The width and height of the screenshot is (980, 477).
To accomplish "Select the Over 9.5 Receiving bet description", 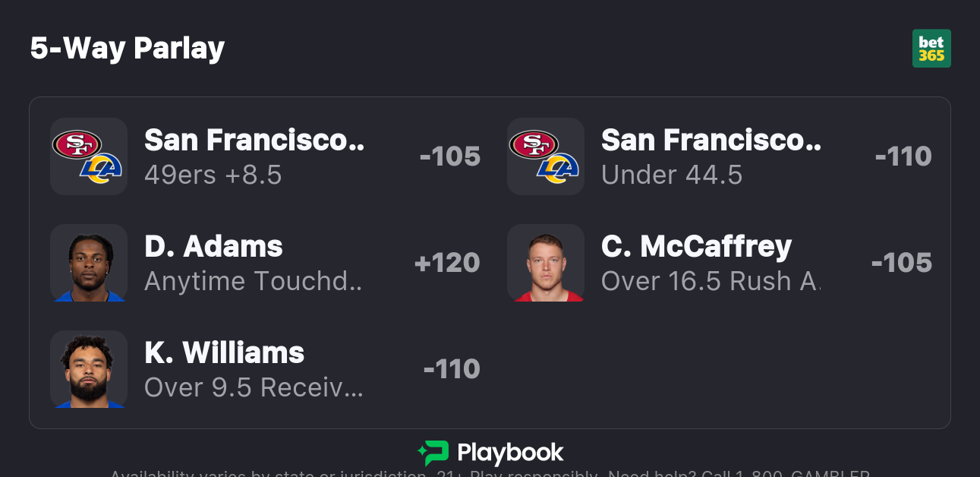I will 254,388.
